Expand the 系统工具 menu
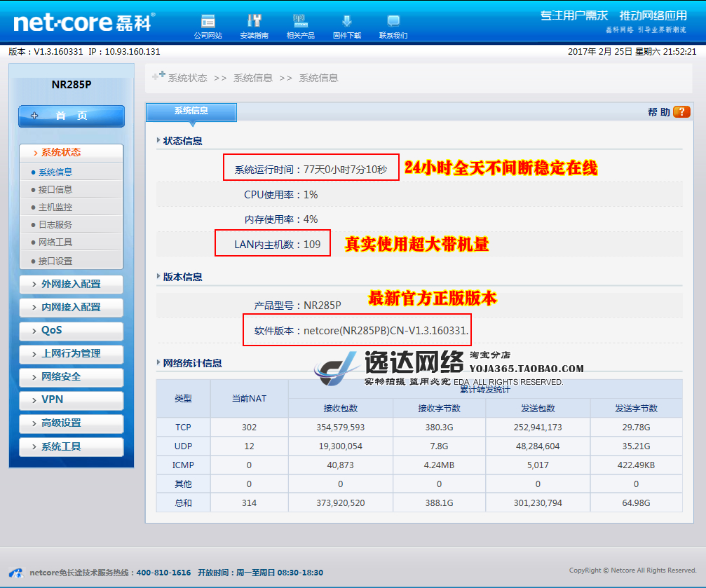Screen dimensions: 706x588 point(71,446)
